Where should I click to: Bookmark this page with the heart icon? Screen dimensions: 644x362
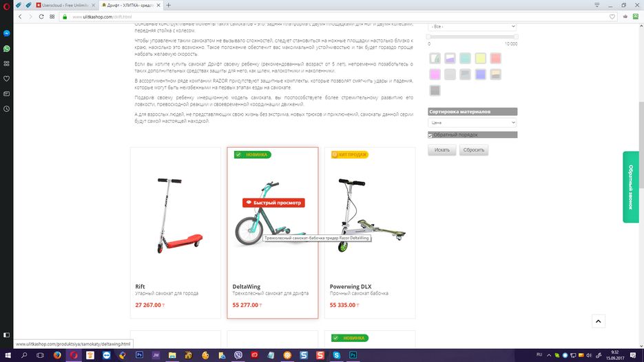(x=612, y=17)
